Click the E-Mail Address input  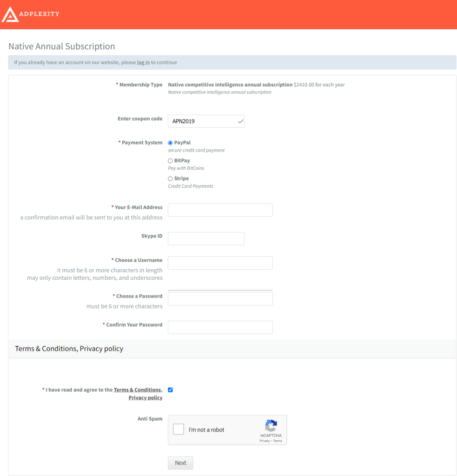[220, 210]
